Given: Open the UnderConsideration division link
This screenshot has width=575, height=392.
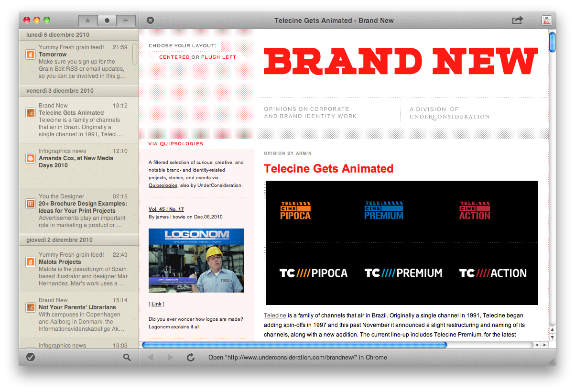Looking at the screenshot, I should [x=449, y=117].
